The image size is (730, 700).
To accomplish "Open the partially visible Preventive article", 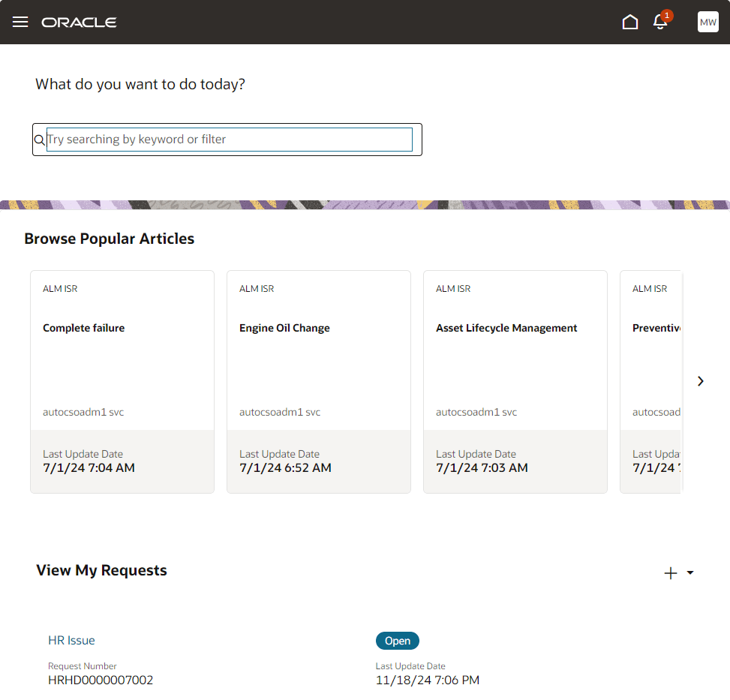I will click(x=650, y=382).
